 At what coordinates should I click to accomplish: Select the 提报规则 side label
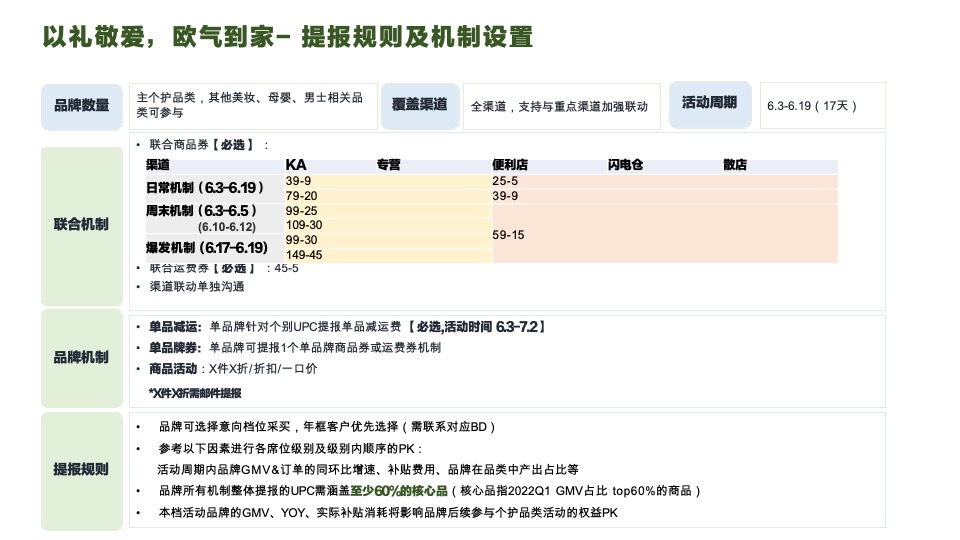pyautogui.click(x=82, y=471)
